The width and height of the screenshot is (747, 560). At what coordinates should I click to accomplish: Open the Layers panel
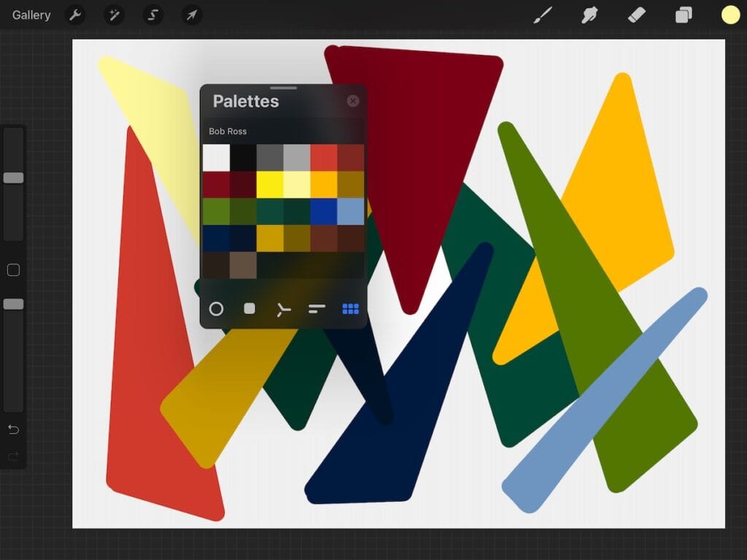click(683, 14)
